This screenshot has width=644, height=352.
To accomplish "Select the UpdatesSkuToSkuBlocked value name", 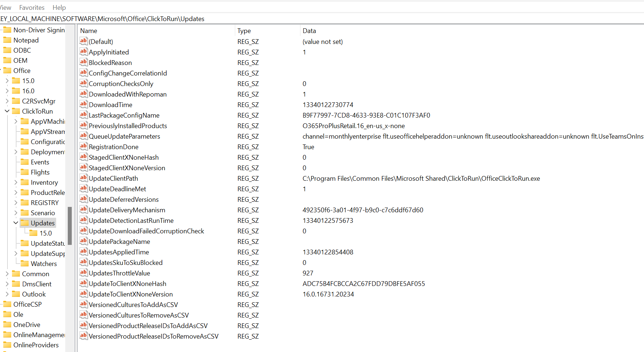I will coord(126,262).
